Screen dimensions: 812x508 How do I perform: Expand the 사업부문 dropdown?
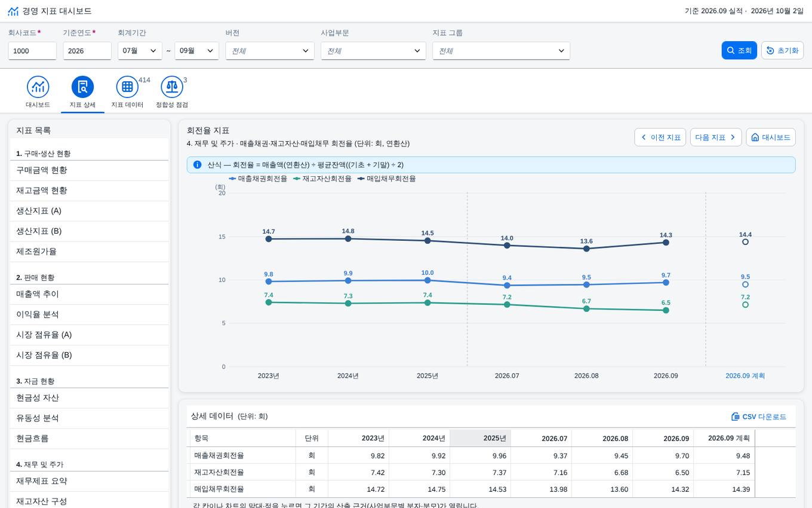[373, 51]
